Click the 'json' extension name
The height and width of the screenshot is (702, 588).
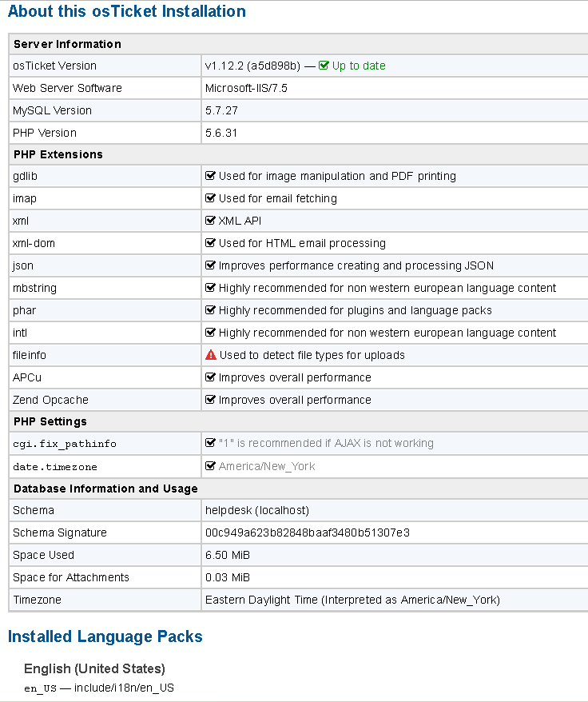coord(23,266)
